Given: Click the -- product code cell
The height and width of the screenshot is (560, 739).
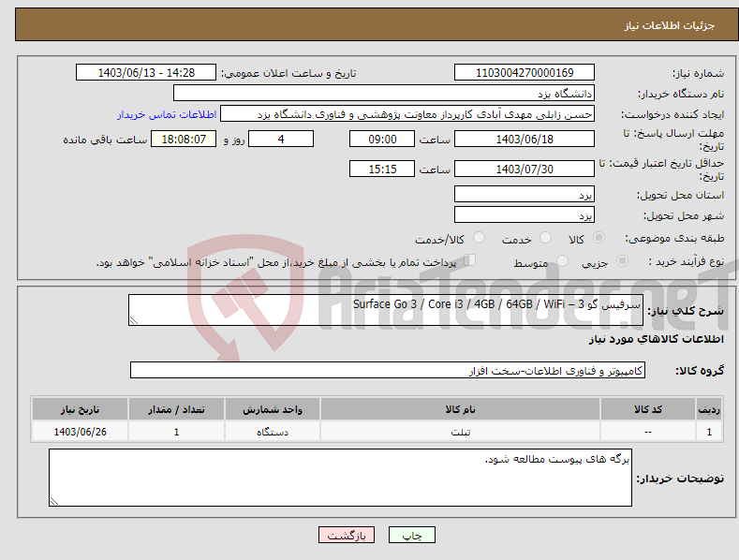Looking at the screenshot, I should click(x=648, y=432).
